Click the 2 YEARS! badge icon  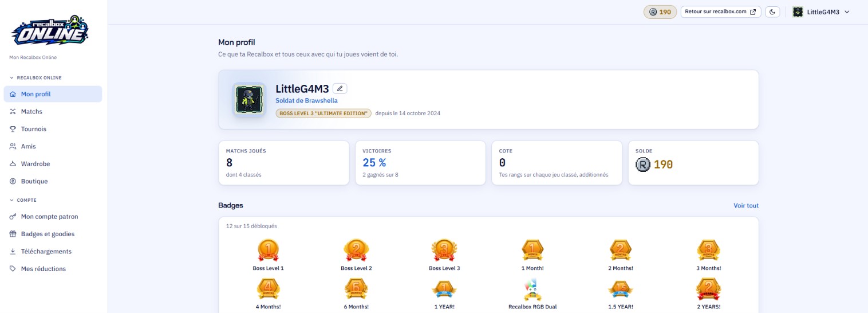(x=709, y=289)
